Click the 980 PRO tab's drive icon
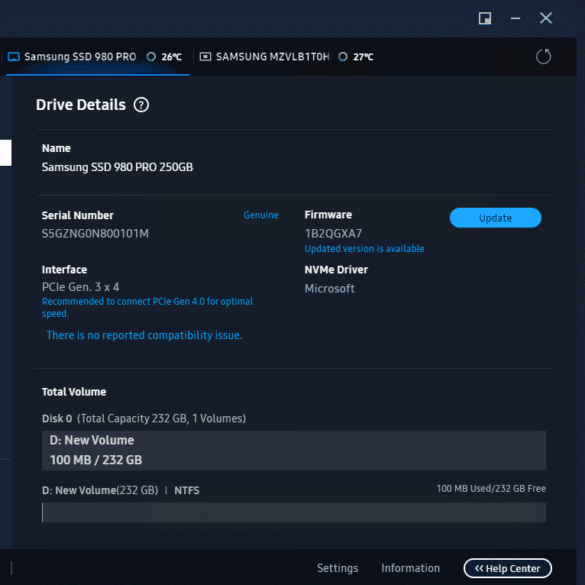 (14, 57)
